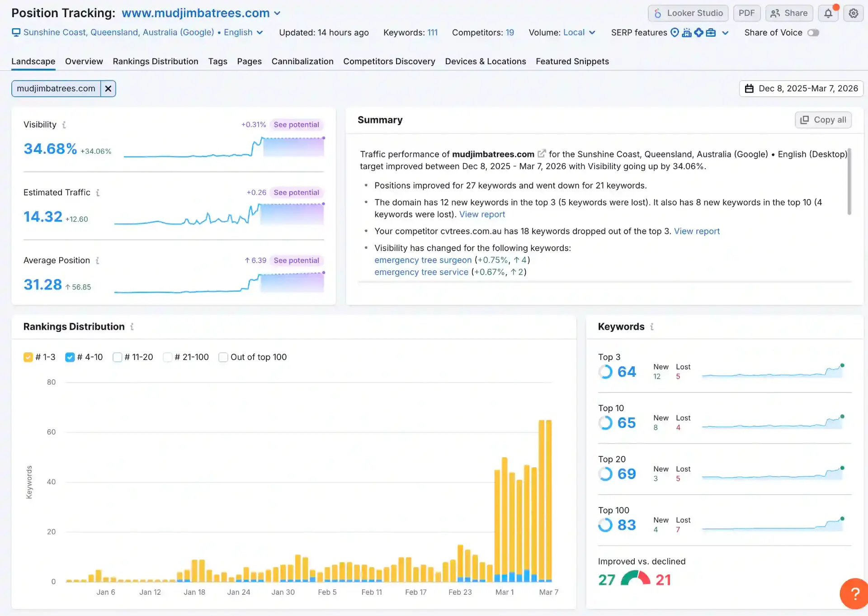Check the Out of top 100 checkbox
The width and height of the screenshot is (868, 616).
(223, 357)
